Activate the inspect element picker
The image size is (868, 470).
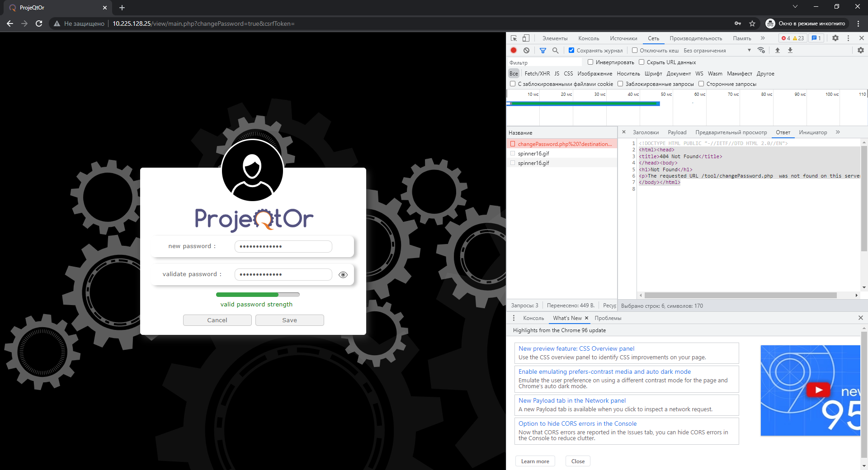[x=514, y=38]
